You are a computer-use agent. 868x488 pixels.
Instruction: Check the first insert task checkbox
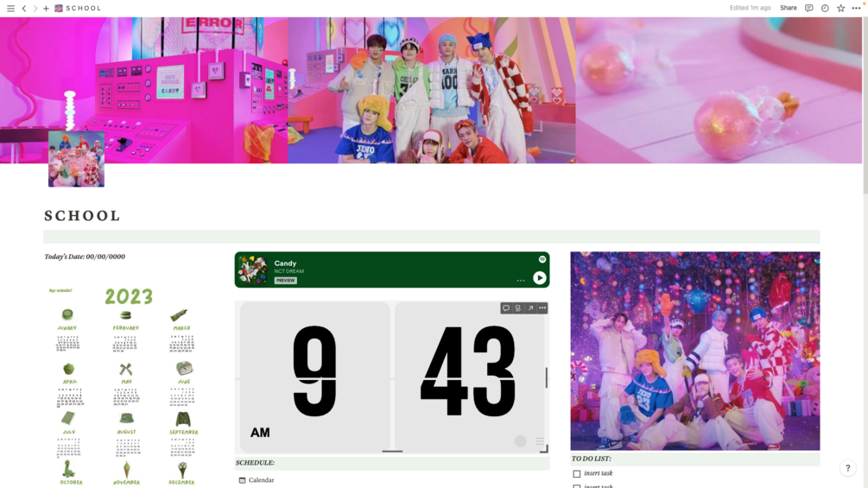pos(577,473)
